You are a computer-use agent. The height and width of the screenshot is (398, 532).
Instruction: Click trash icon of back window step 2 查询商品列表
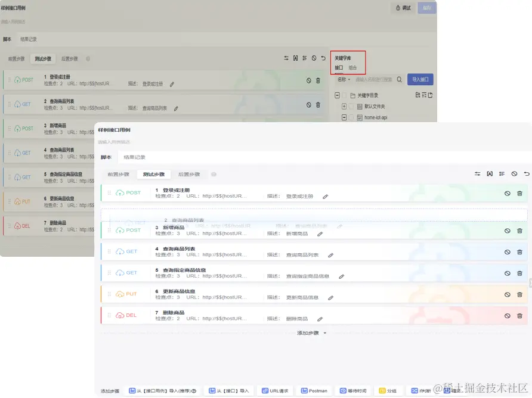[318, 105]
